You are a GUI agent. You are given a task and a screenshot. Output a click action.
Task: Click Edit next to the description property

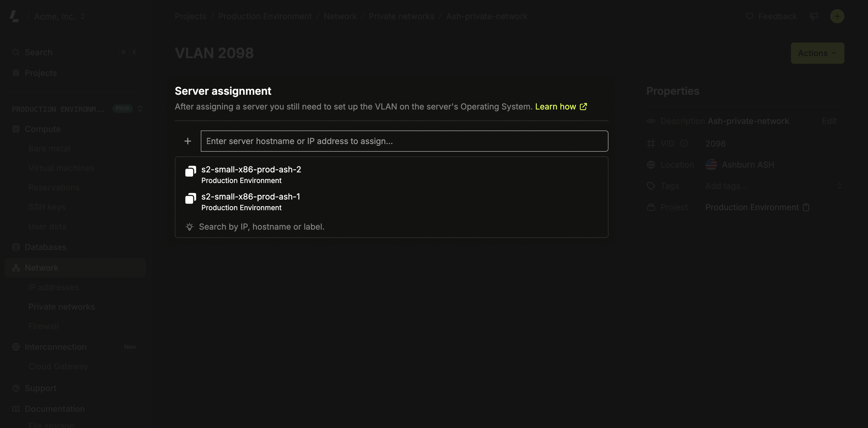829,121
